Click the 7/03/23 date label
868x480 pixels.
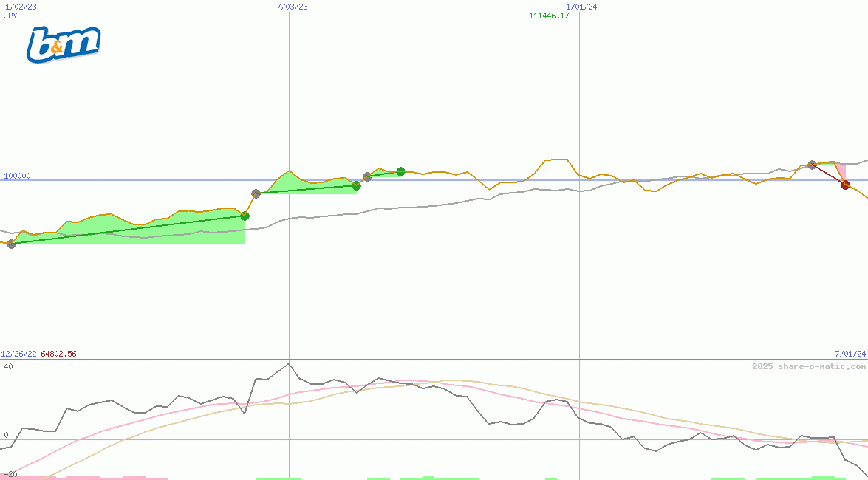coord(292,7)
